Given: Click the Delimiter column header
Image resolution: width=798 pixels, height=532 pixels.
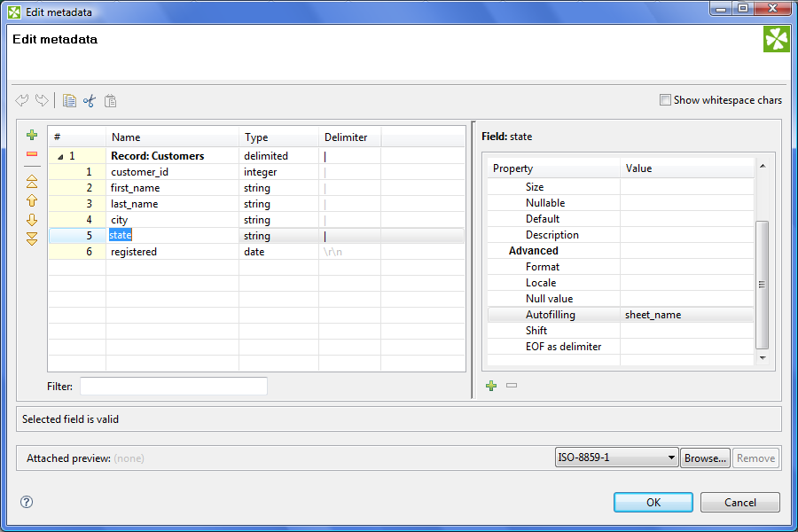Looking at the screenshot, I should point(350,137).
